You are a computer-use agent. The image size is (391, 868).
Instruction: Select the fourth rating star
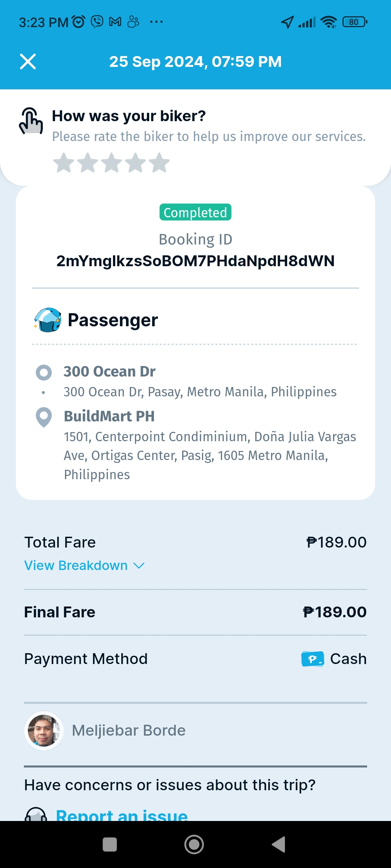135,163
